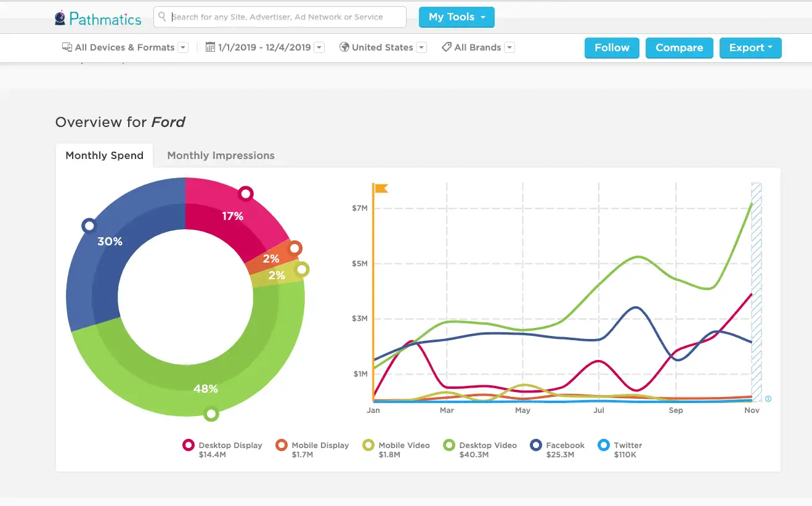Open the All Brands dropdown arrow
The height and width of the screenshot is (506, 812).
510,47
